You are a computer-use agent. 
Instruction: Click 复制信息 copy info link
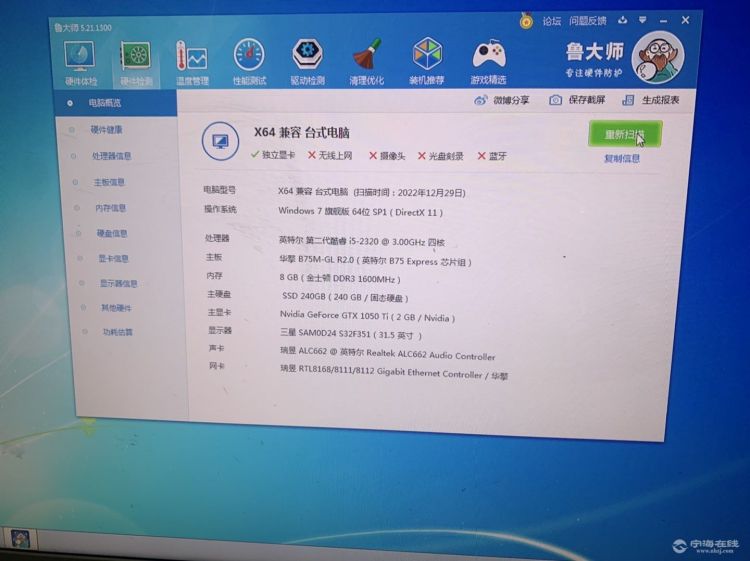click(621, 158)
